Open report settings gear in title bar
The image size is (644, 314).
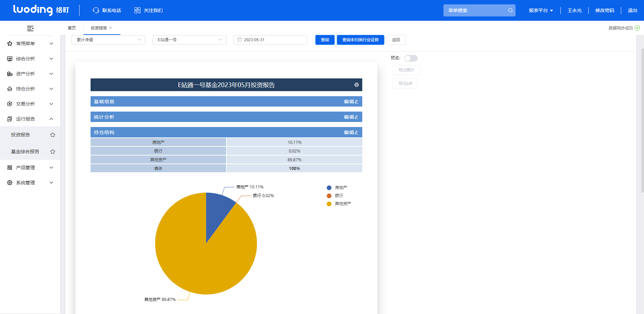pos(357,85)
